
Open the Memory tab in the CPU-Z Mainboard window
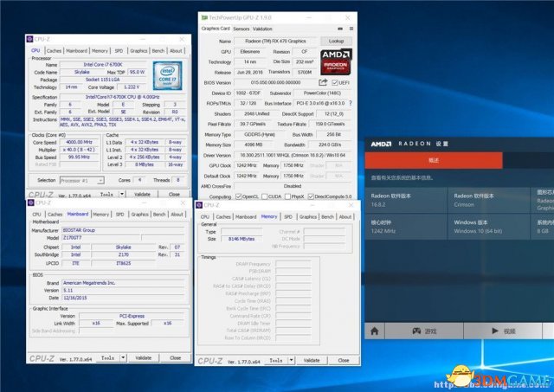[x=101, y=215]
